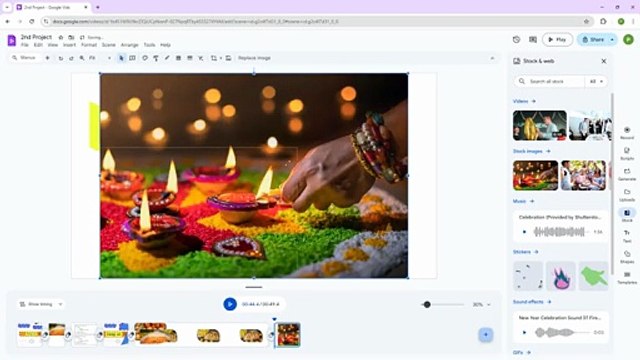Follow the Music arrow link
The width and height of the screenshot is (640, 360).
pos(532,201)
